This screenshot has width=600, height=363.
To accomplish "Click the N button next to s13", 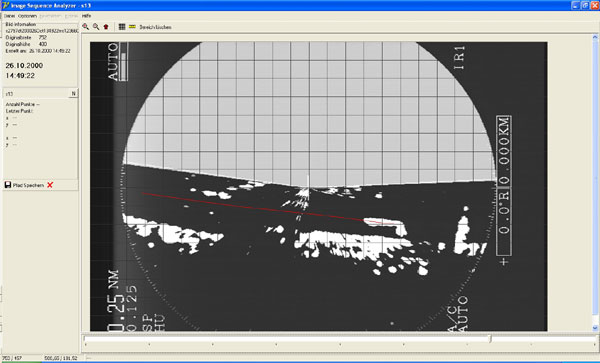I will pos(73,93).
